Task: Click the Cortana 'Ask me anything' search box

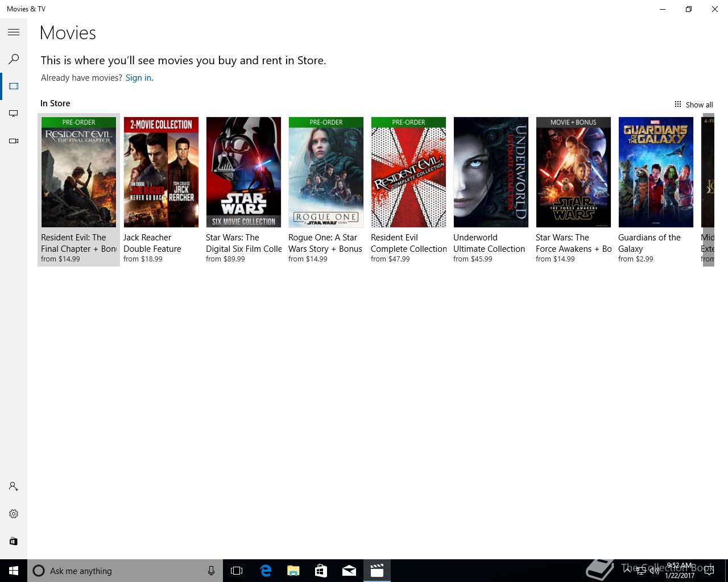Action: coord(125,571)
